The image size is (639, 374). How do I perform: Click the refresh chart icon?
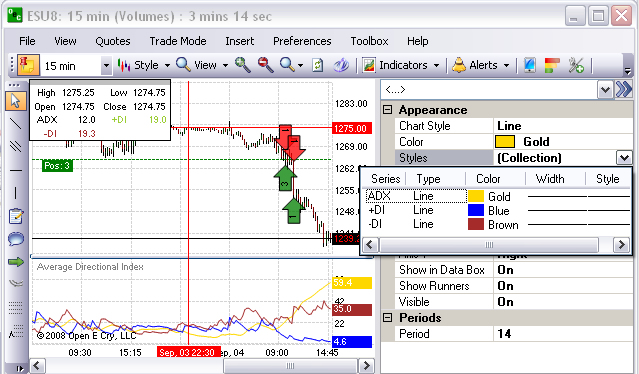(x=317, y=65)
